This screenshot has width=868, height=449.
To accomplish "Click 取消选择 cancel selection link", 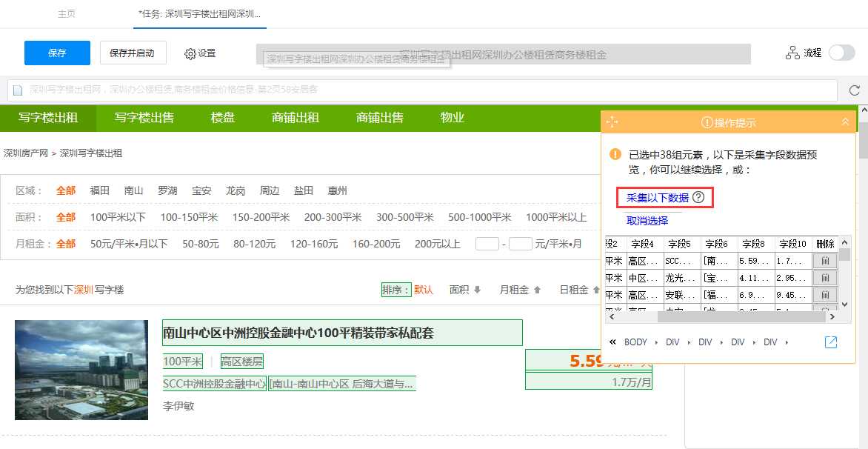I will coord(647,220).
